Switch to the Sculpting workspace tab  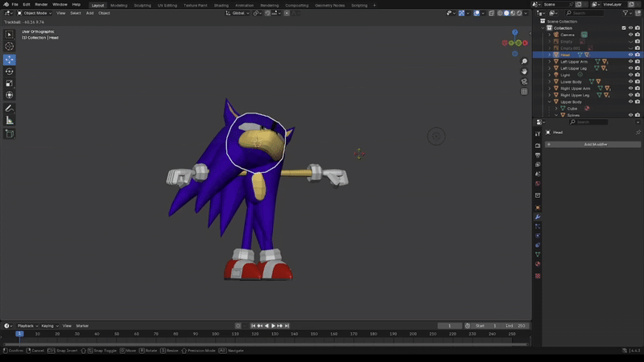(x=144, y=5)
